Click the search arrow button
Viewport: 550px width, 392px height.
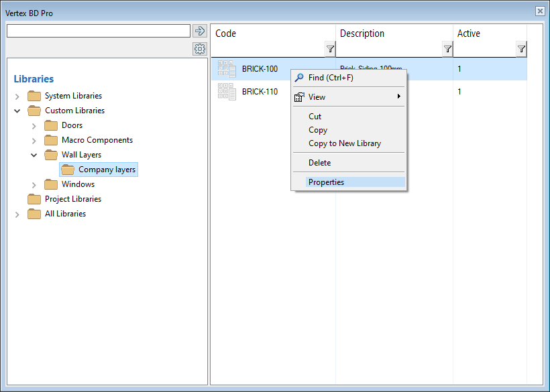tap(199, 31)
